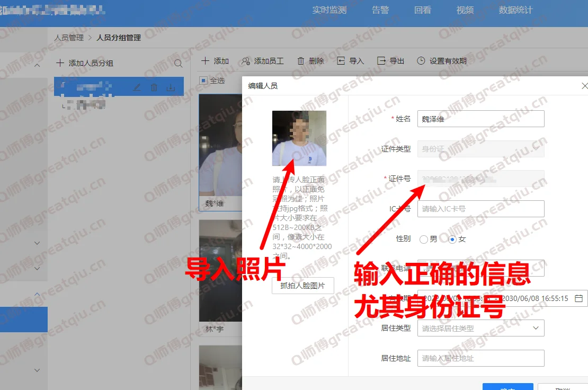Select the 女 gender radio button
Image resolution: width=588 pixels, height=390 pixels.
click(x=452, y=240)
